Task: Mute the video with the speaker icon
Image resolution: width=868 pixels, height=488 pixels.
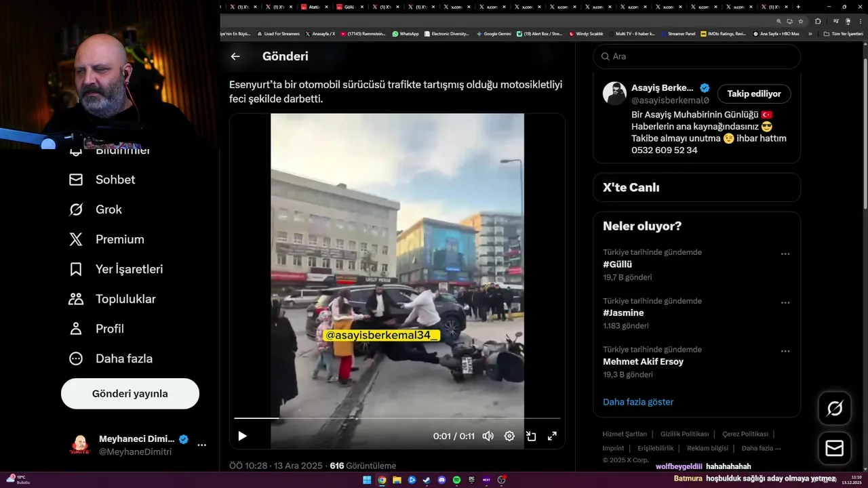Action: [x=488, y=436]
